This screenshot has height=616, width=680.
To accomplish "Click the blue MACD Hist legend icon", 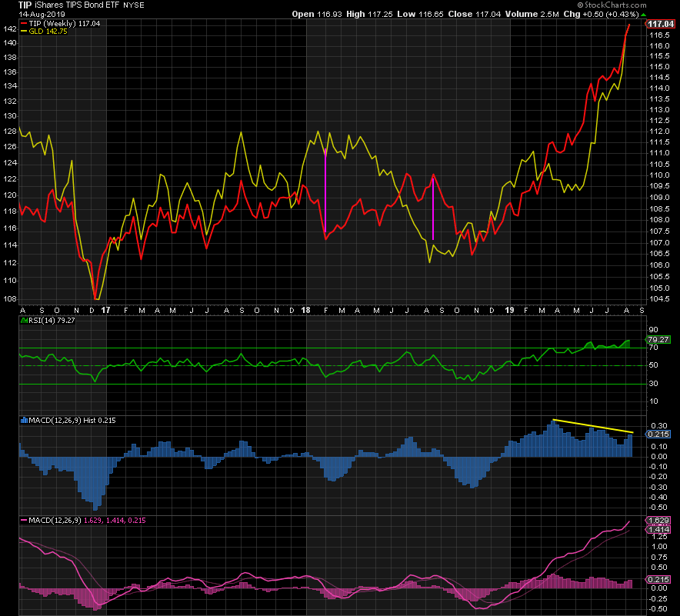I will click(25, 421).
